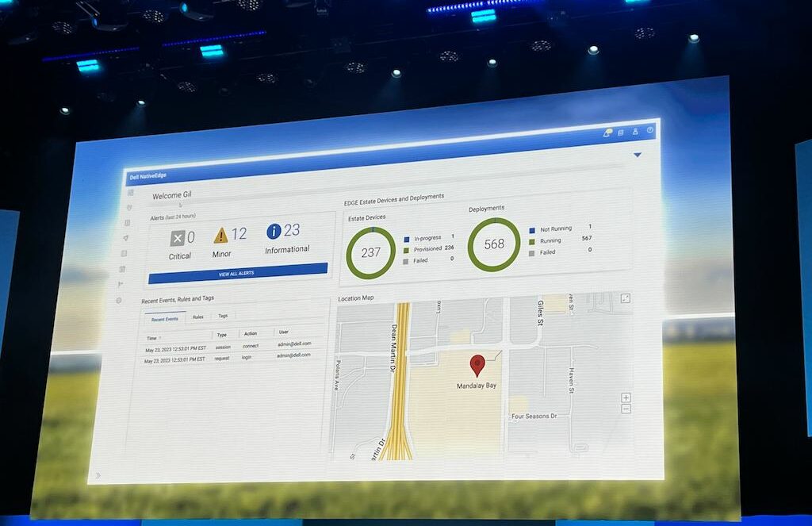Open the notifications bell with yellow badge
Image resolution: width=812 pixels, height=526 pixels.
607,133
